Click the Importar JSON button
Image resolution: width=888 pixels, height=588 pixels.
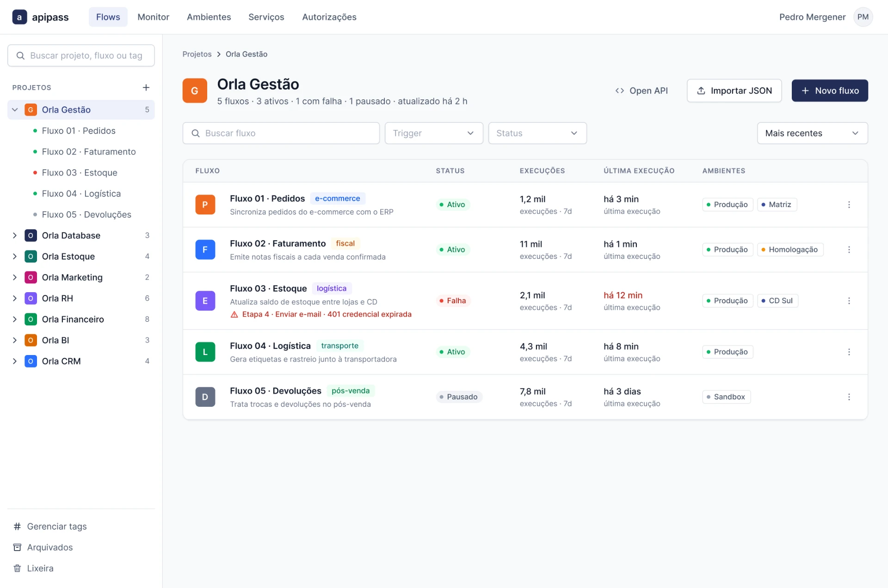pyautogui.click(x=734, y=91)
